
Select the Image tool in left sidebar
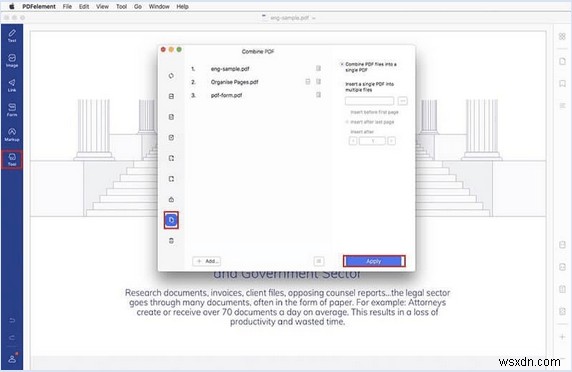[x=12, y=61]
